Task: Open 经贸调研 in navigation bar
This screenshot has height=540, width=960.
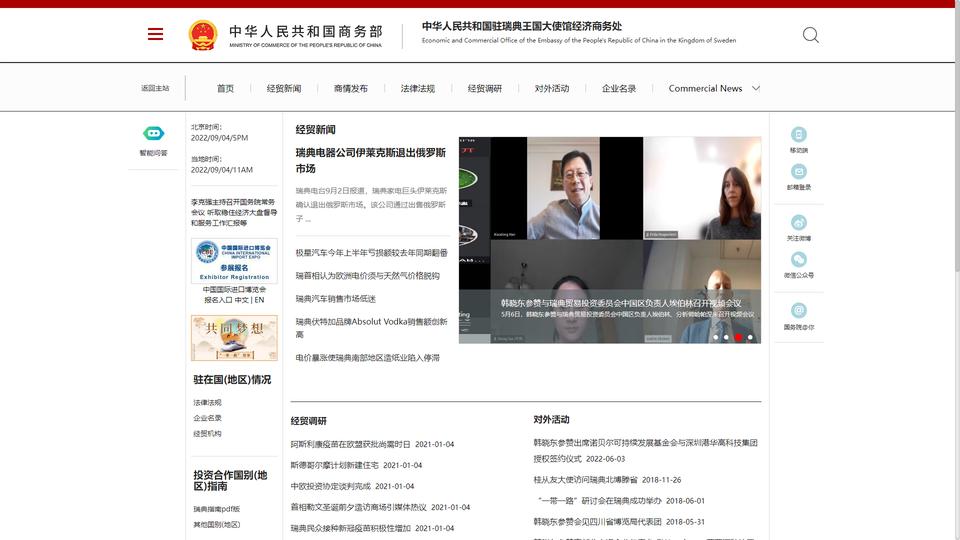Action: [x=485, y=88]
